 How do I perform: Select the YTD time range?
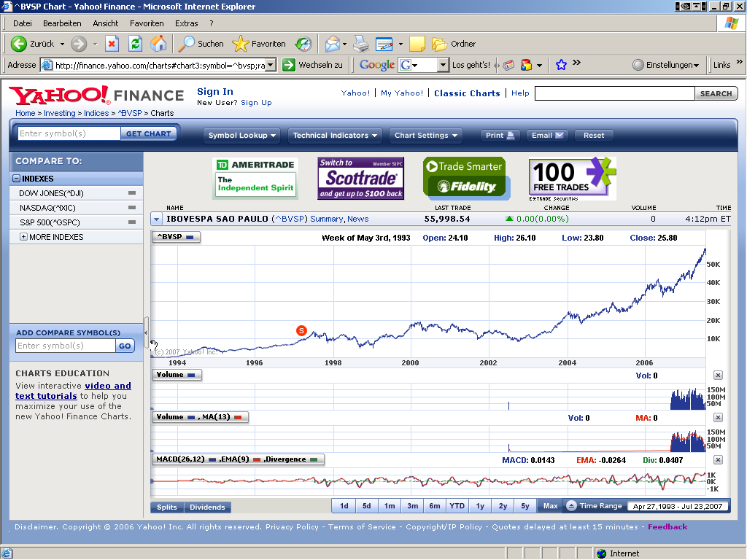point(457,506)
